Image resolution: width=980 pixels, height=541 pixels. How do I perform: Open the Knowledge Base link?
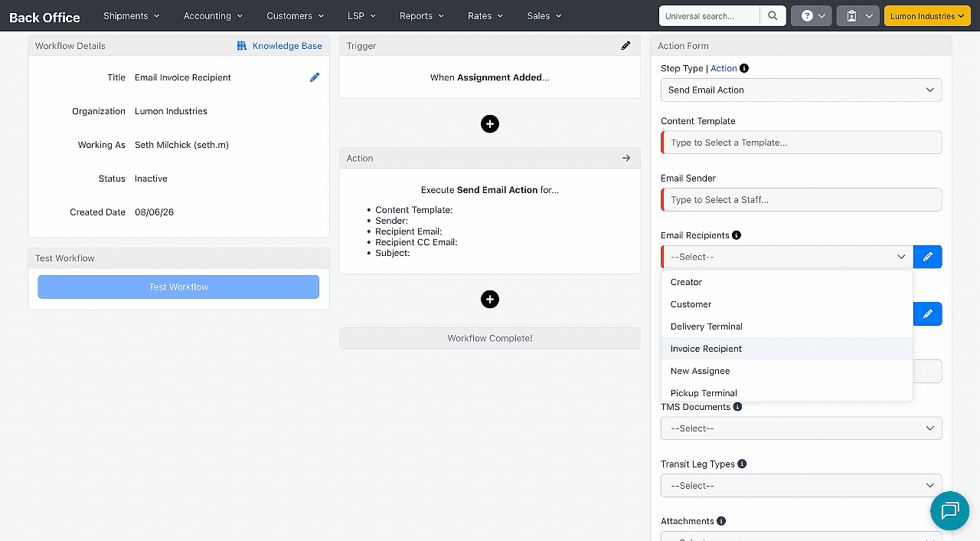tap(287, 46)
